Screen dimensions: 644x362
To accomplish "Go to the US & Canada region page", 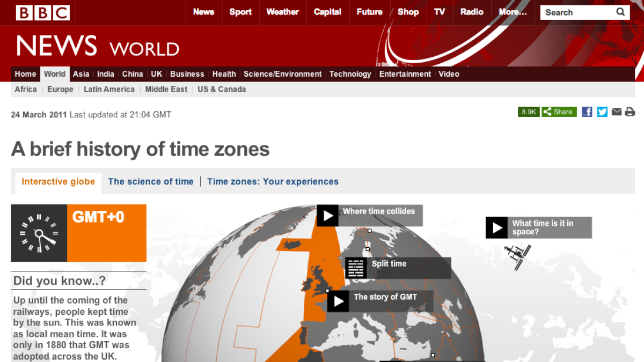I will coord(221,89).
